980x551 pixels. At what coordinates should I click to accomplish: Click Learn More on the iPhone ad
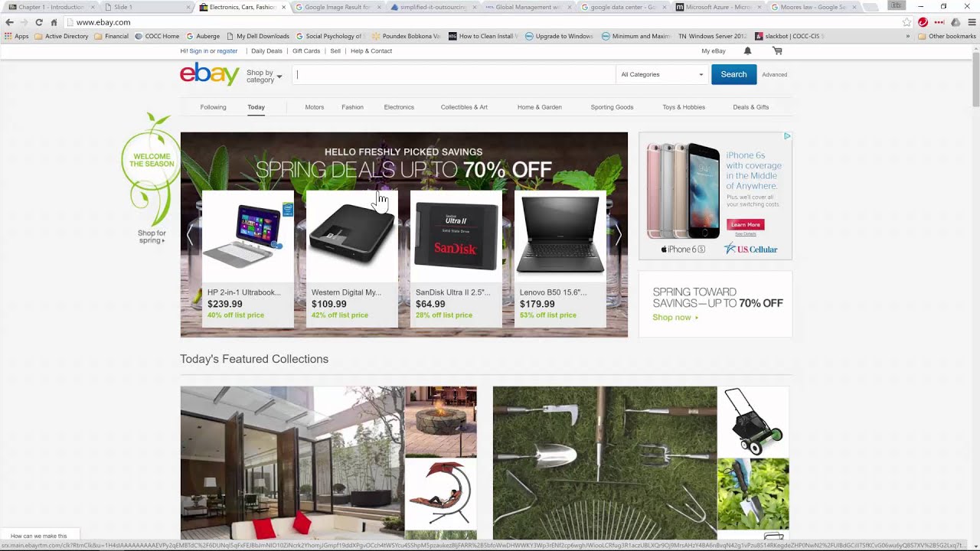(745, 225)
